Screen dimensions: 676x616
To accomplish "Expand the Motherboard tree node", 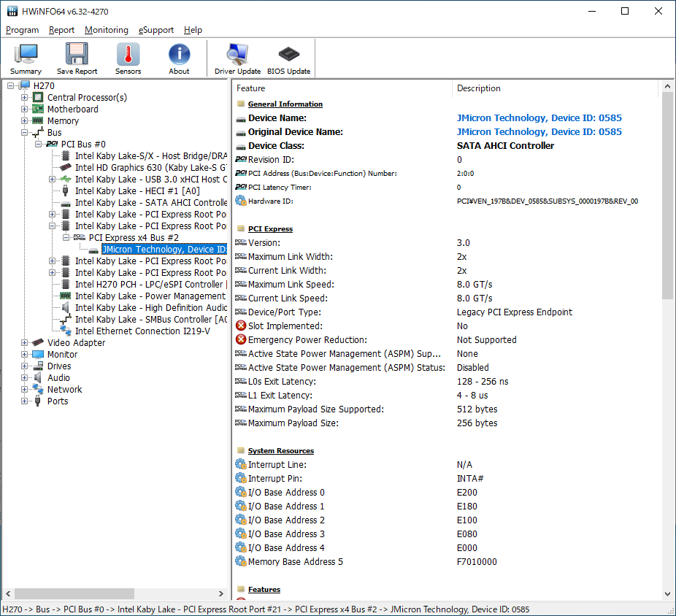I will pos(25,109).
